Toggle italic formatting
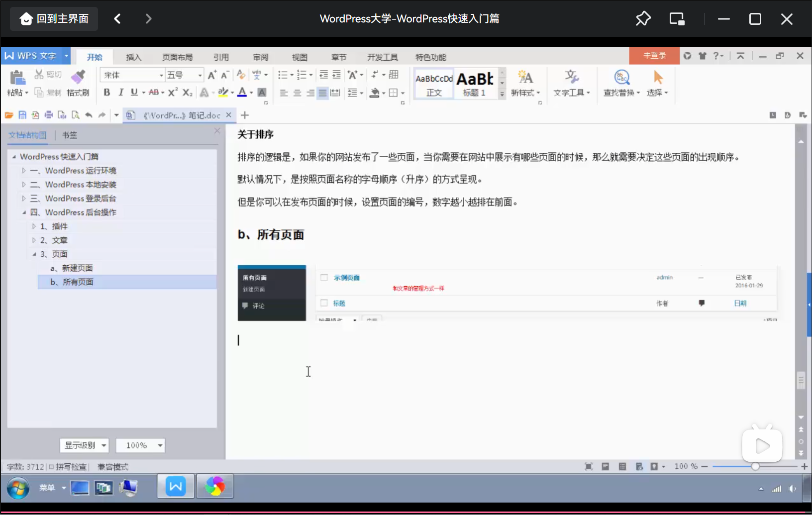Image resolution: width=812 pixels, height=515 pixels. 120,93
